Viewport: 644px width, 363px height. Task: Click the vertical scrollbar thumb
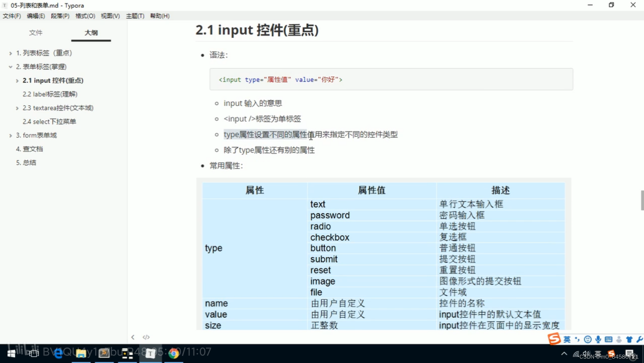642,200
